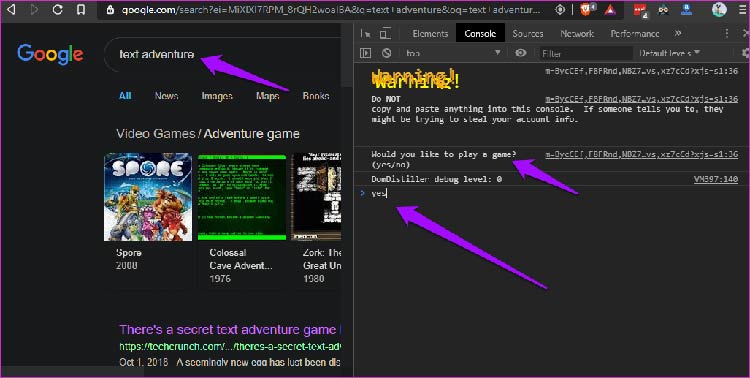This screenshot has height=378, width=750.
Task: Open the Colossal Cave Adventure thumbnail
Action: pyautogui.click(x=242, y=197)
